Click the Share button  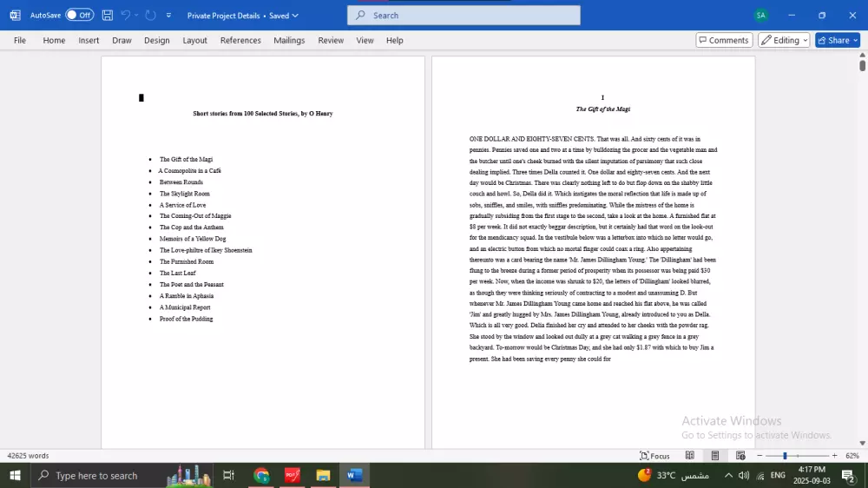pyautogui.click(x=838, y=40)
